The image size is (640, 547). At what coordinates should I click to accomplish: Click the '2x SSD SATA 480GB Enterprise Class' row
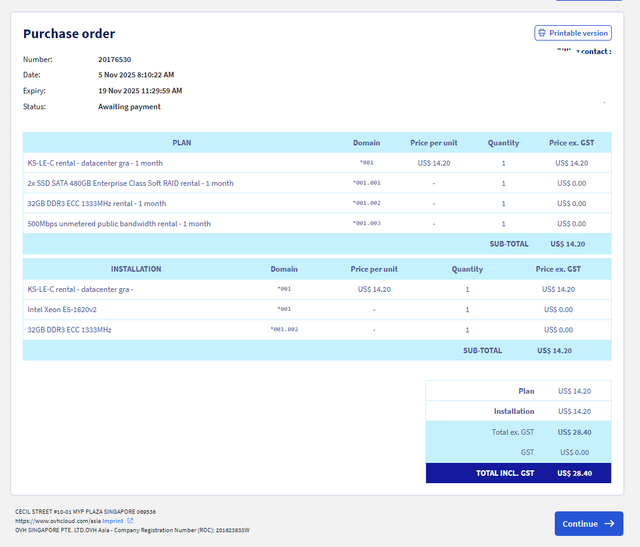[x=317, y=183]
